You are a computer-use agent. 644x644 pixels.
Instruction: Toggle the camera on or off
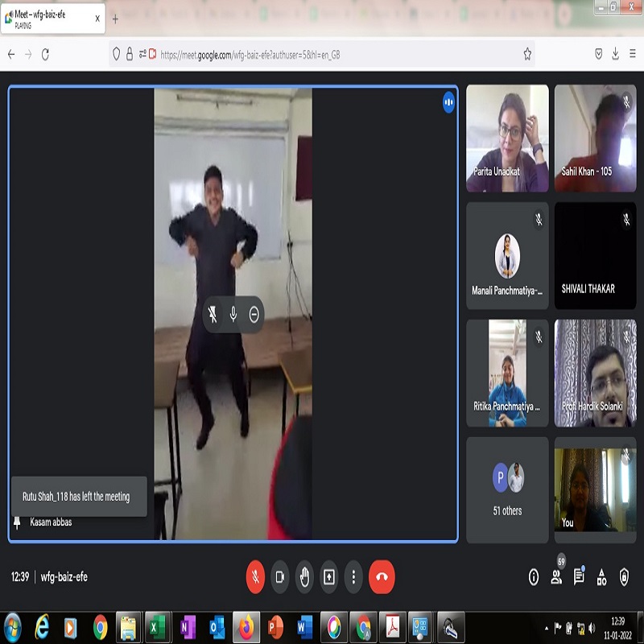(x=280, y=577)
